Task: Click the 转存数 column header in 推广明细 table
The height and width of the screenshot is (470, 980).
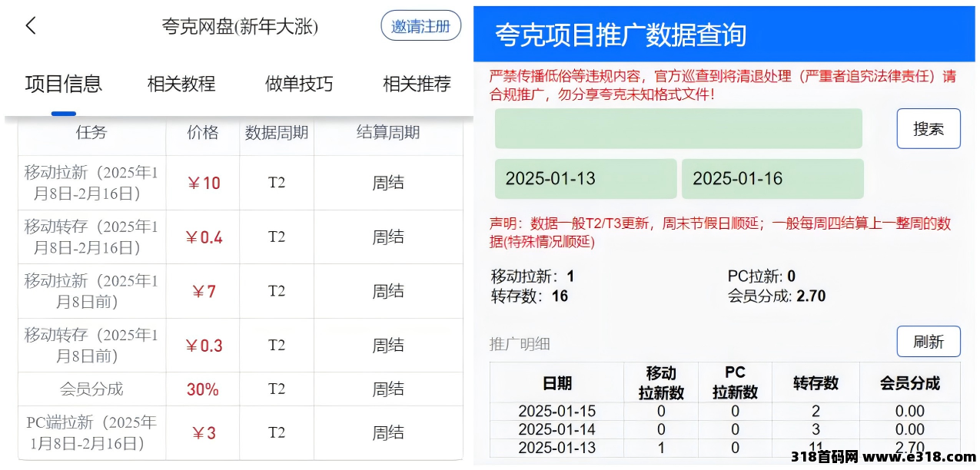Action: [x=816, y=383]
